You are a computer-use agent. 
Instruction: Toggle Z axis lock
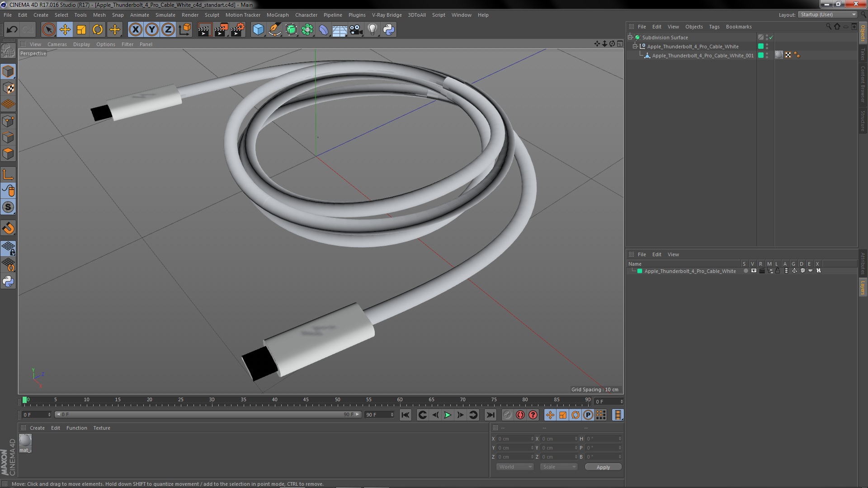pos(168,30)
